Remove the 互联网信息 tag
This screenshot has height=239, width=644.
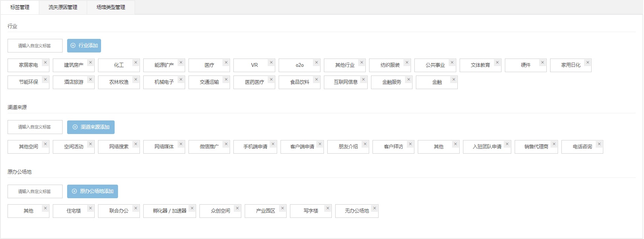coord(363,80)
